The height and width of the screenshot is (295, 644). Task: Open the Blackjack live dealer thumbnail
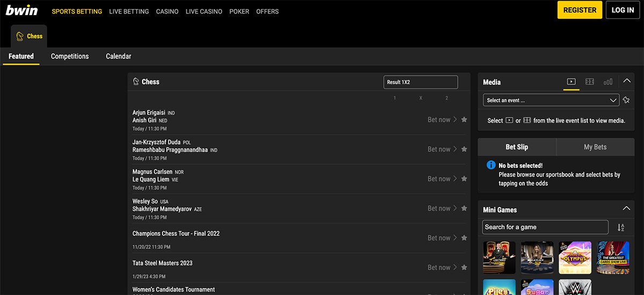click(537, 257)
